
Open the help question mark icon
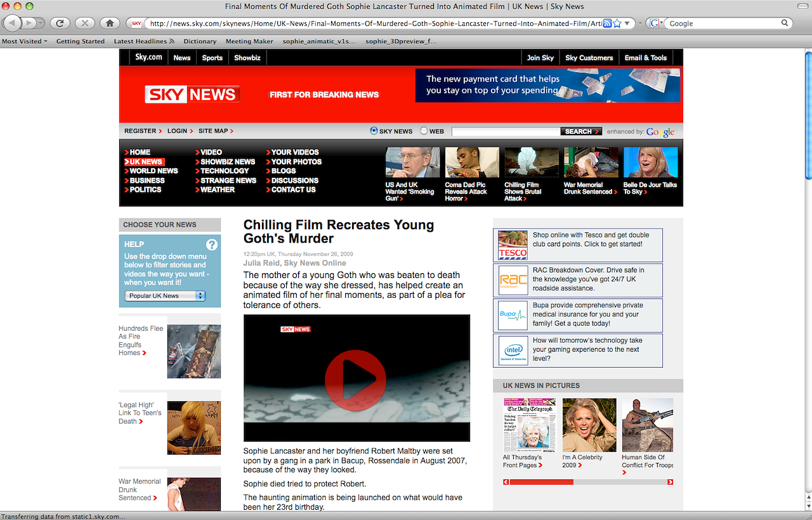212,244
